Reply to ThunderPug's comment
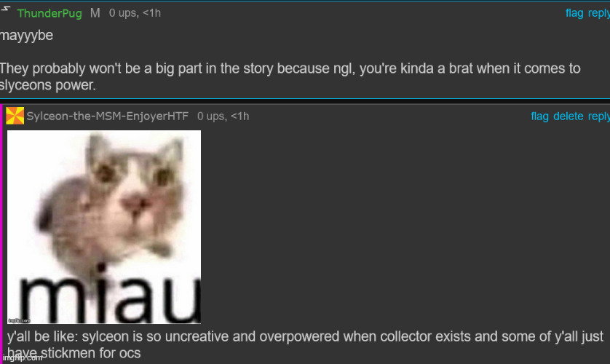 click(599, 13)
